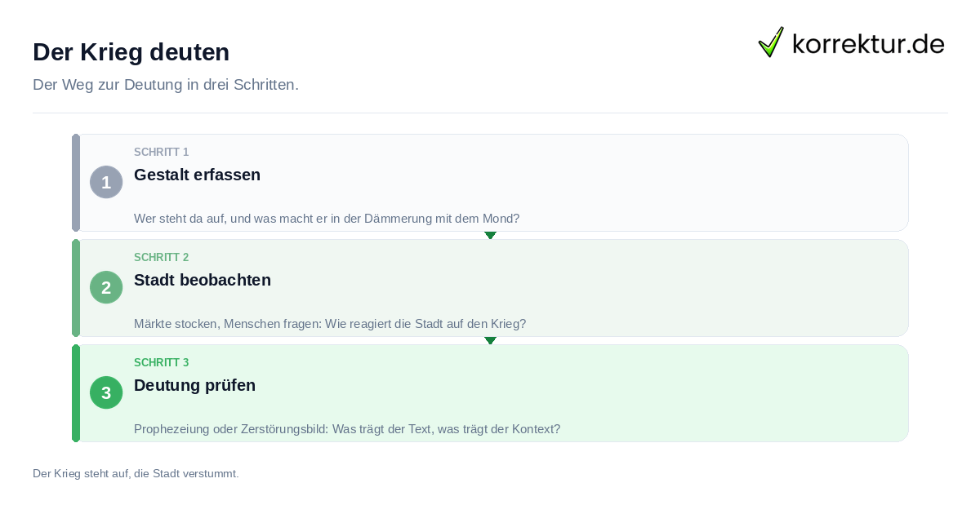This screenshot has width=980, height=514.
Task: Click the page title 'Der Krieg deuten'
Action: click(x=131, y=52)
